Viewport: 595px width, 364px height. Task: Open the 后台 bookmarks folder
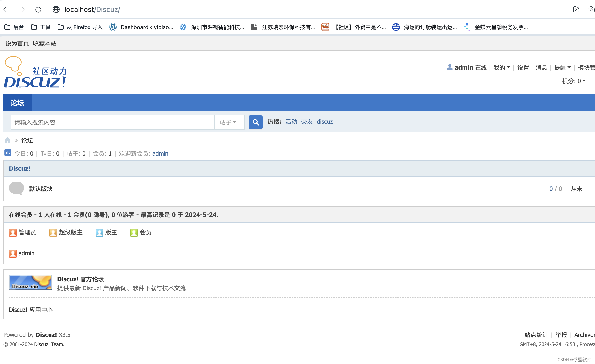click(14, 27)
